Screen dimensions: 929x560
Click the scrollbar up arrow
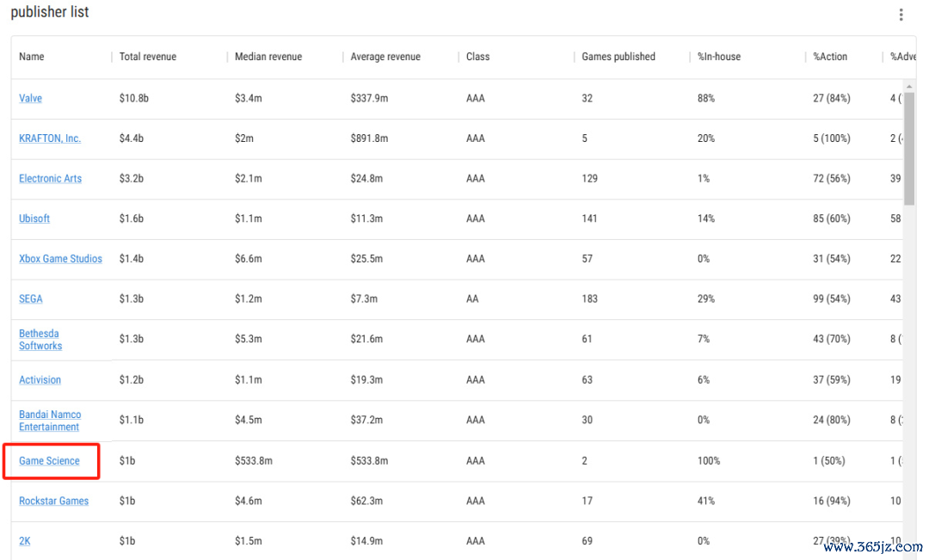tap(909, 87)
